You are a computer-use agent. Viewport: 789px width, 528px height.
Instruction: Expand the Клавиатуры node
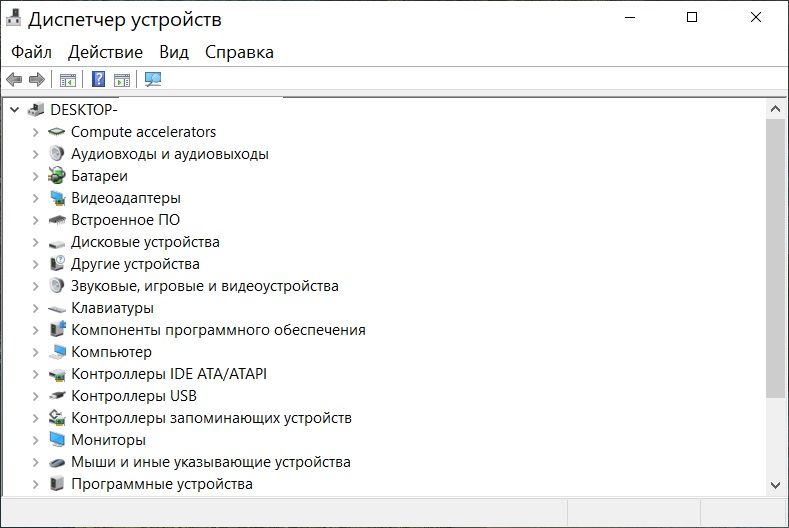[x=35, y=308]
